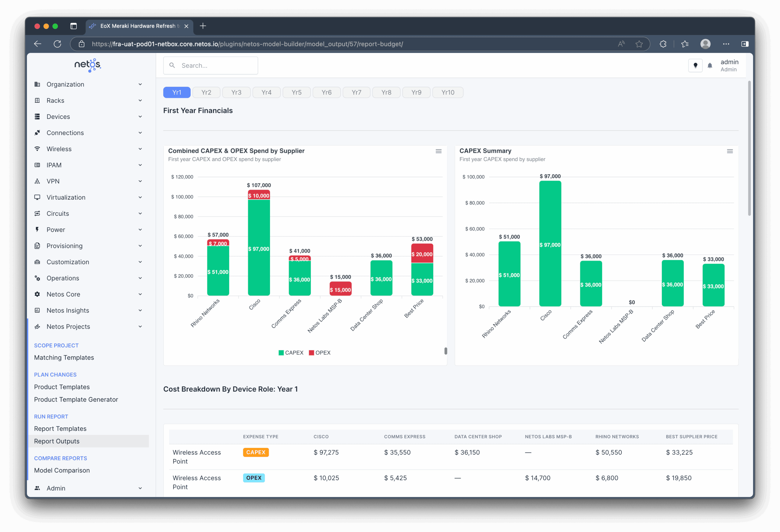Open Product Template Generator link

pos(76,399)
